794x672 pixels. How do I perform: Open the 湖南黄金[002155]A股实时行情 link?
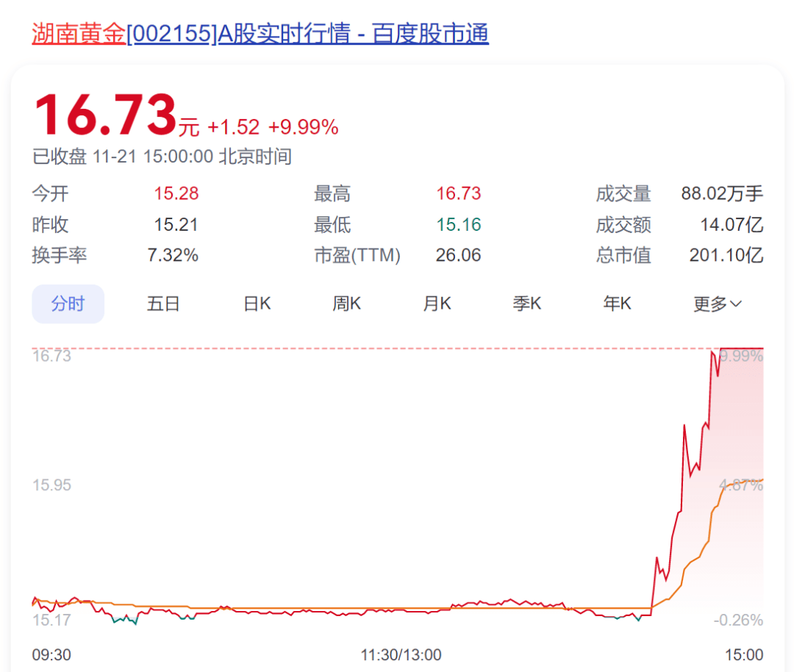click(x=260, y=34)
